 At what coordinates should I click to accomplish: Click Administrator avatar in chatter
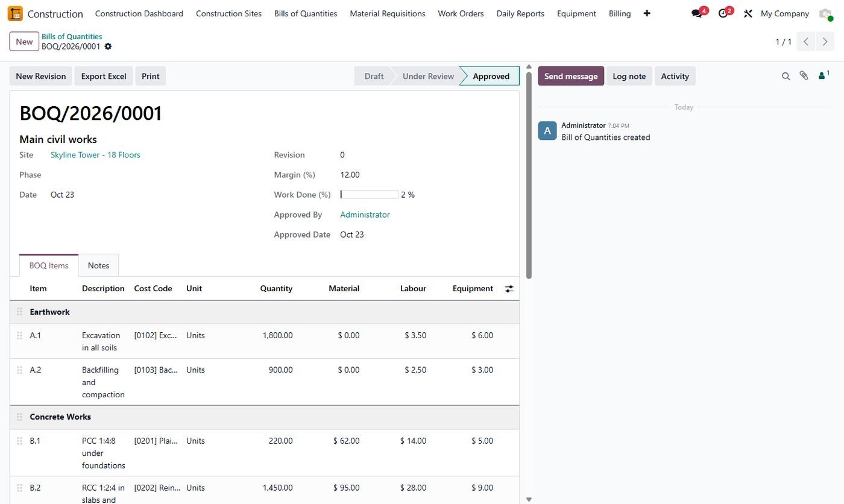click(547, 131)
